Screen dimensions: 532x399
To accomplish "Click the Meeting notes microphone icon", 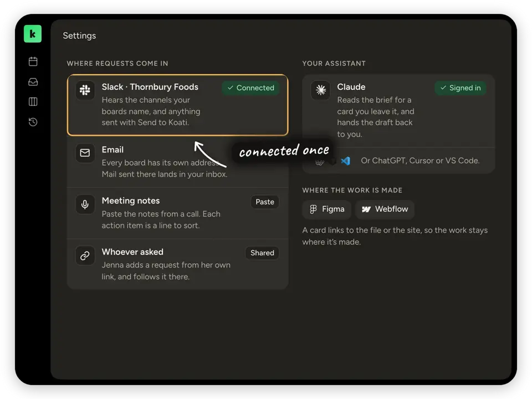I will (85, 204).
